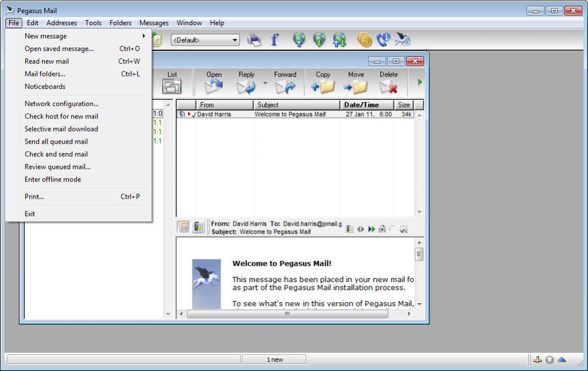Click the globe icon with both arrows
This screenshot has height=371, width=588.
[x=339, y=40]
